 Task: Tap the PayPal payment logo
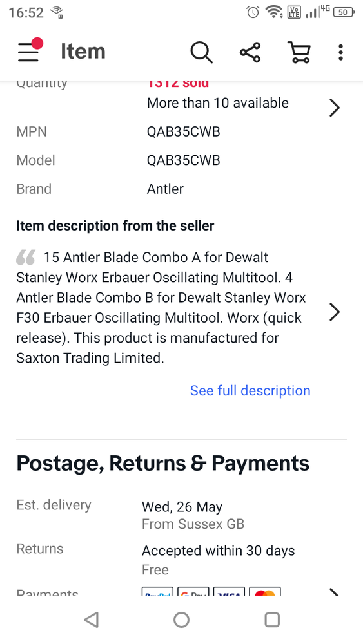pyautogui.click(x=157, y=592)
